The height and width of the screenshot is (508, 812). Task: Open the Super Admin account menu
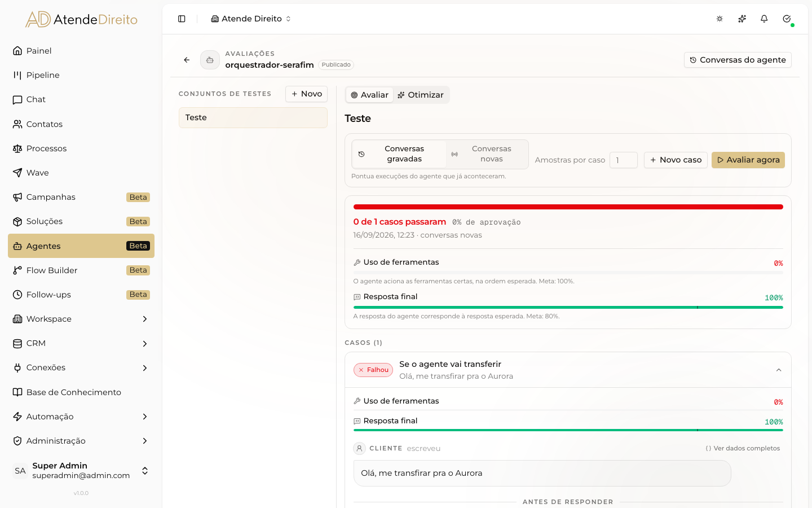click(x=81, y=471)
